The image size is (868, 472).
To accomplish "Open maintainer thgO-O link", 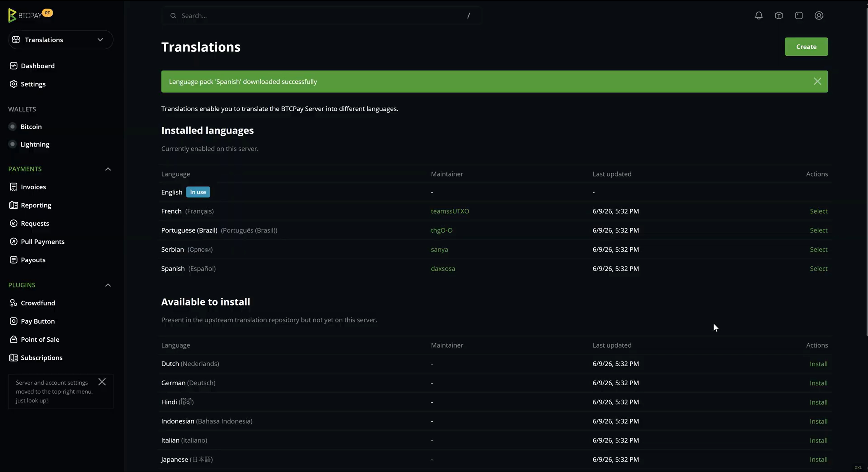I will click(441, 230).
